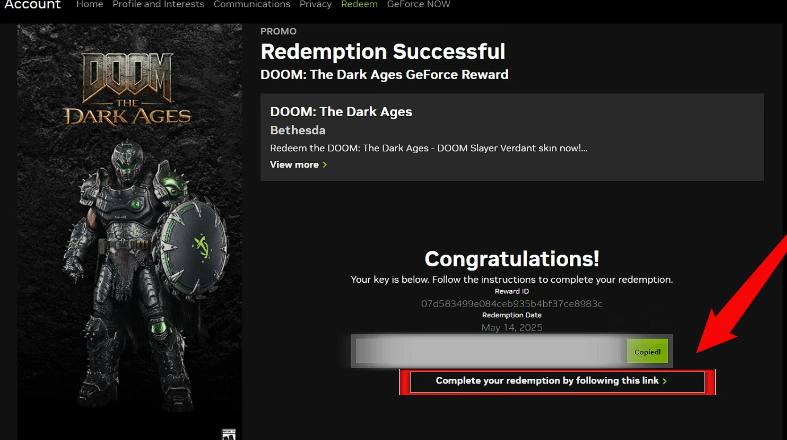Screen dimensions: 787x440
Task: Click the blurred redemption key field
Action: click(491, 351)
